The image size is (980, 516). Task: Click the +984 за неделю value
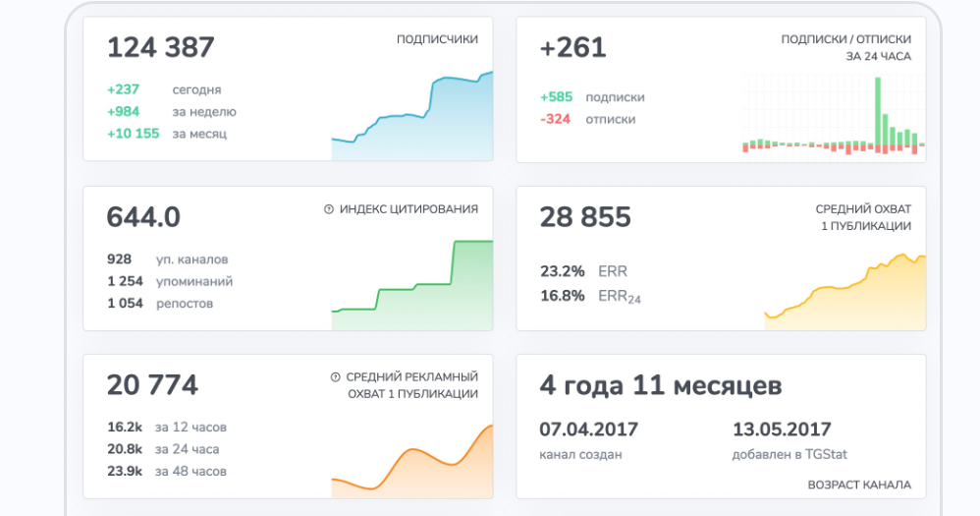click(123, 111)
